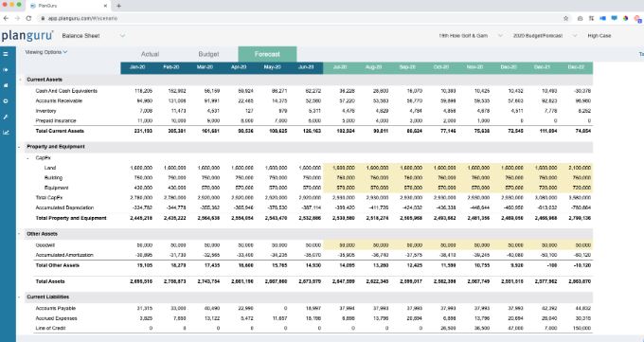The image size is (644, 342).
Task: Click the Land forecast cell for Dec-22
Action: click(x=576, y=168)
